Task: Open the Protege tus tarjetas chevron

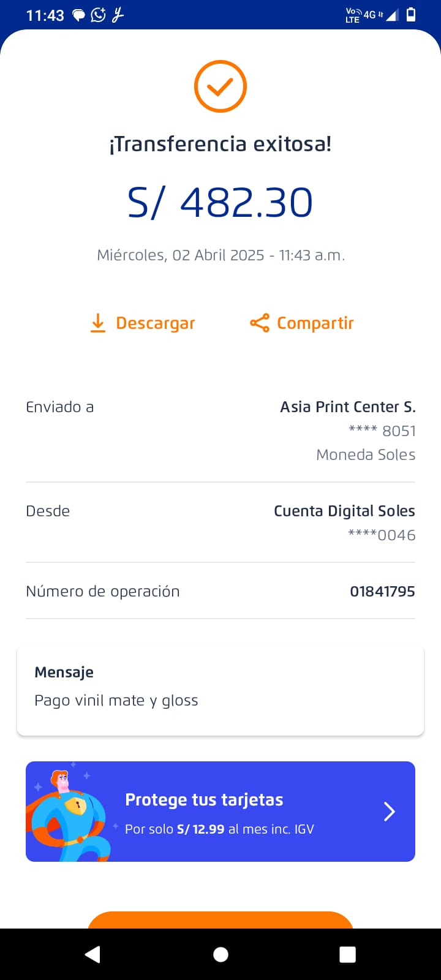Action: click(389, 812)
